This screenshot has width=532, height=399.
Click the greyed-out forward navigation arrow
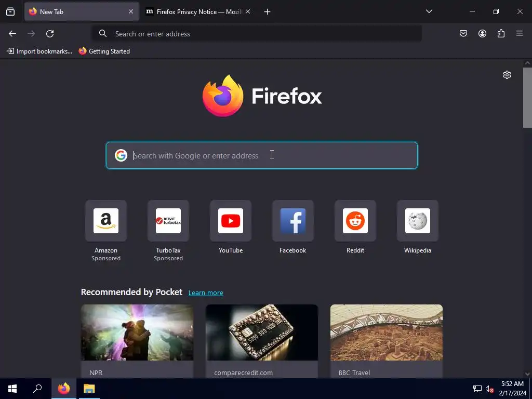coord(31,34)
